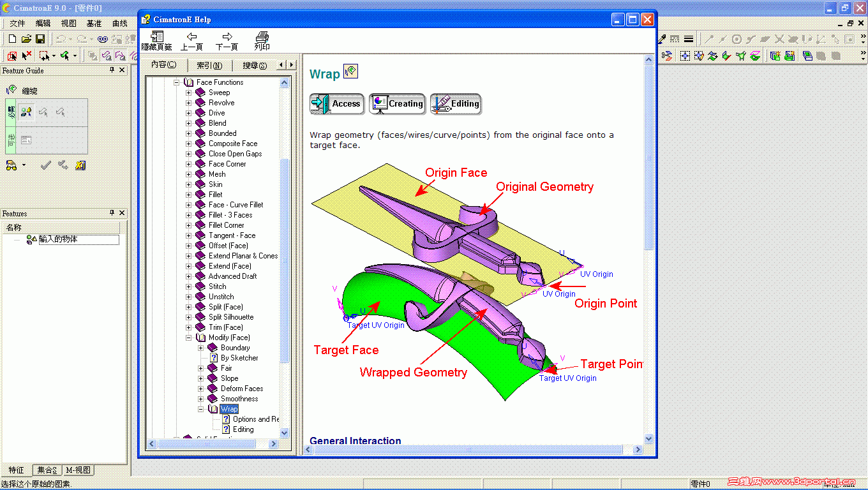This screenshot has height=490, width=868.
Task: Click the optional-stage options icon in Feature Guide
Action: [x=26, y=140]
